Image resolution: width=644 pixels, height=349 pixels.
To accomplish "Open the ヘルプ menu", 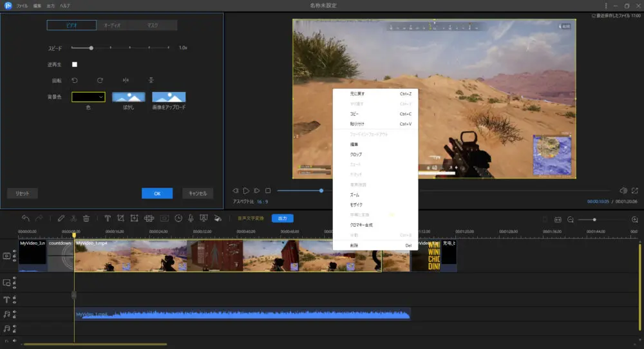I will pyautogui.click(x=64, y=6).
